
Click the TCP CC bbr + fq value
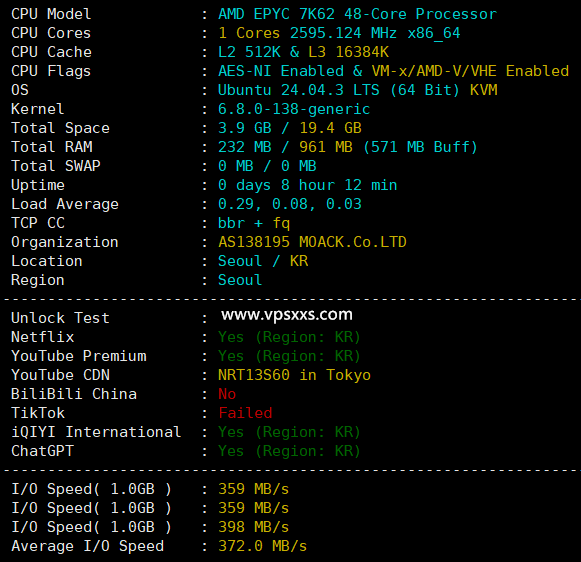[254, 223]
